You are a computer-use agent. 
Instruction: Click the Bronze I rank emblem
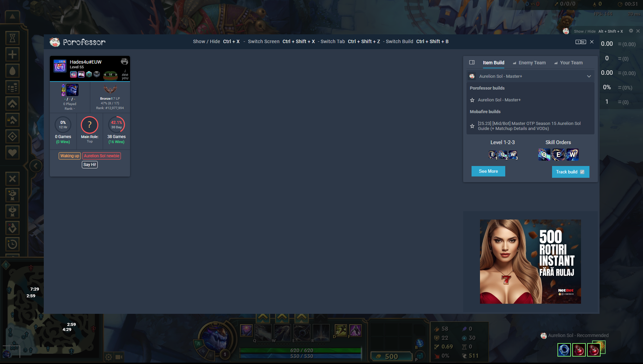coord(110,90)
